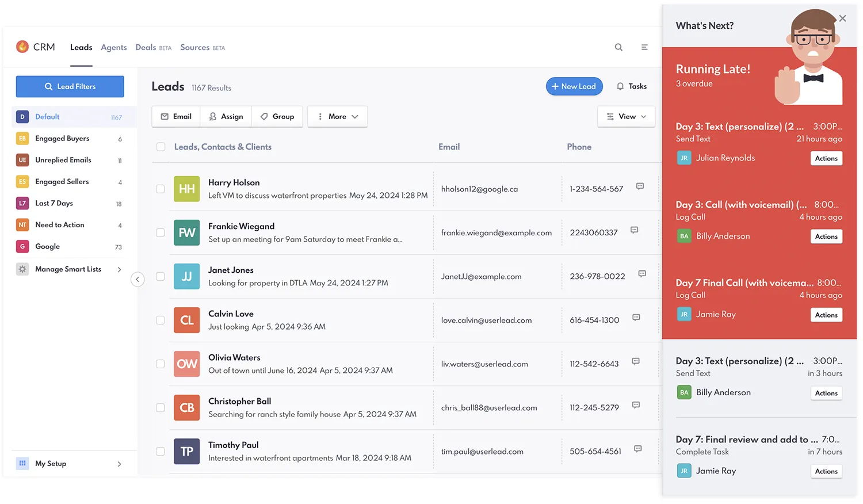Click the orange CB avatar for Christopher Ball

coord(187,408)
